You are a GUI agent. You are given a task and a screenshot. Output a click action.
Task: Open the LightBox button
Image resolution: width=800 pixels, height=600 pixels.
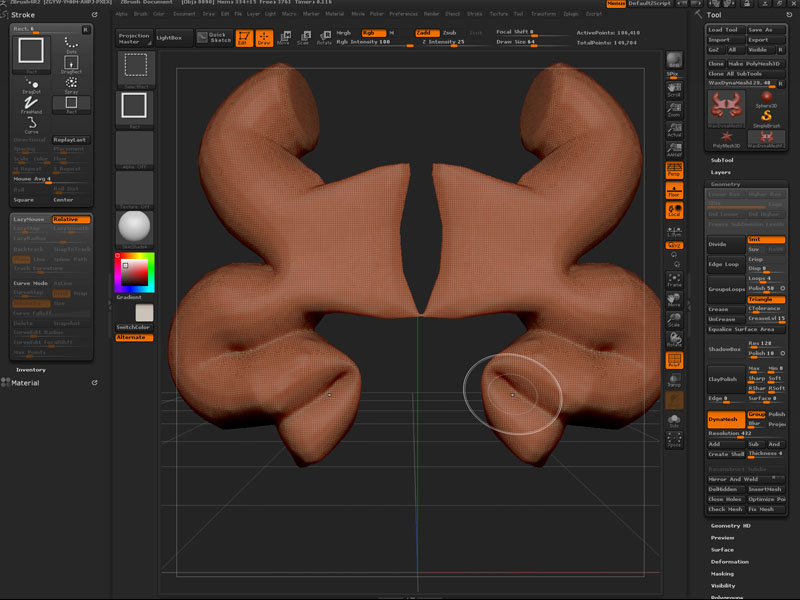point(173,37)
